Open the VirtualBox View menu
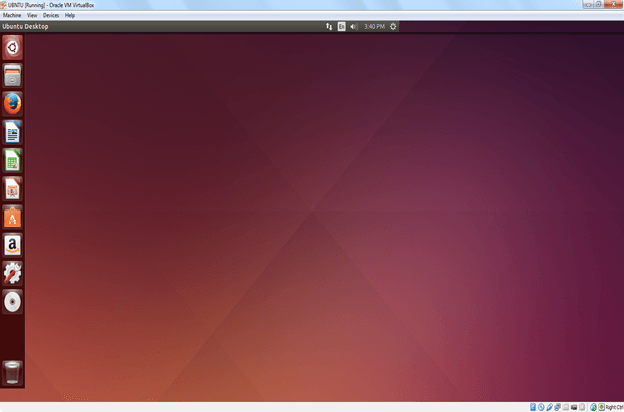This screenshot has height=412, width=624. [x=33, y=15]
